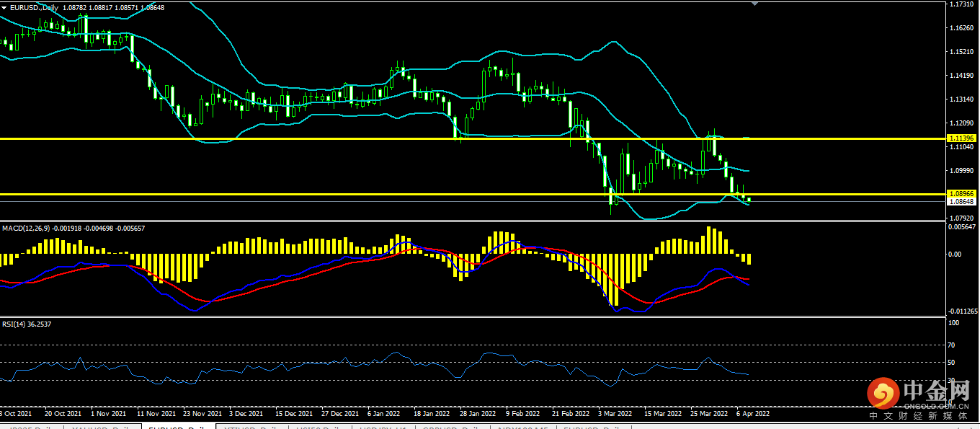Click the RSI scale level 100
The width and height of the screenshot is (980, 429).
(955, 323)
